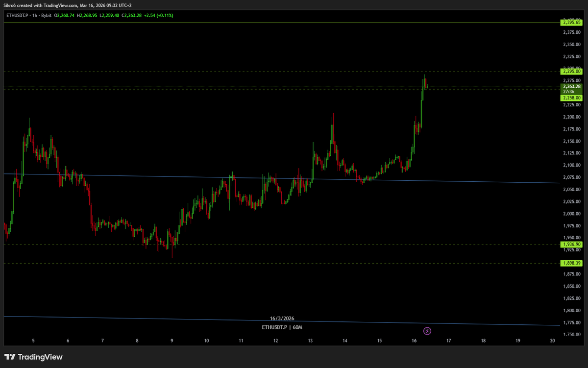
Task: Click the 2,350.00 price axis tick
Action: (572, 45)
